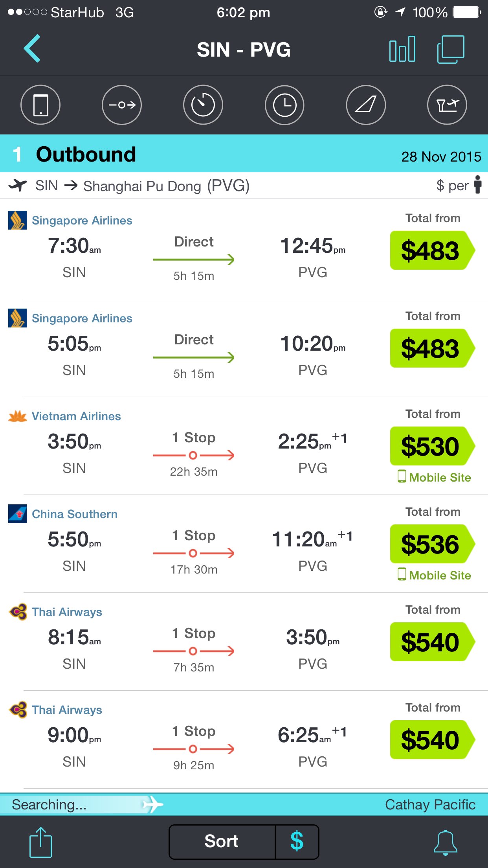This screenshot has width=488, height=868.
Task: Open the bar chart price view
Action: tap(402, 49)
